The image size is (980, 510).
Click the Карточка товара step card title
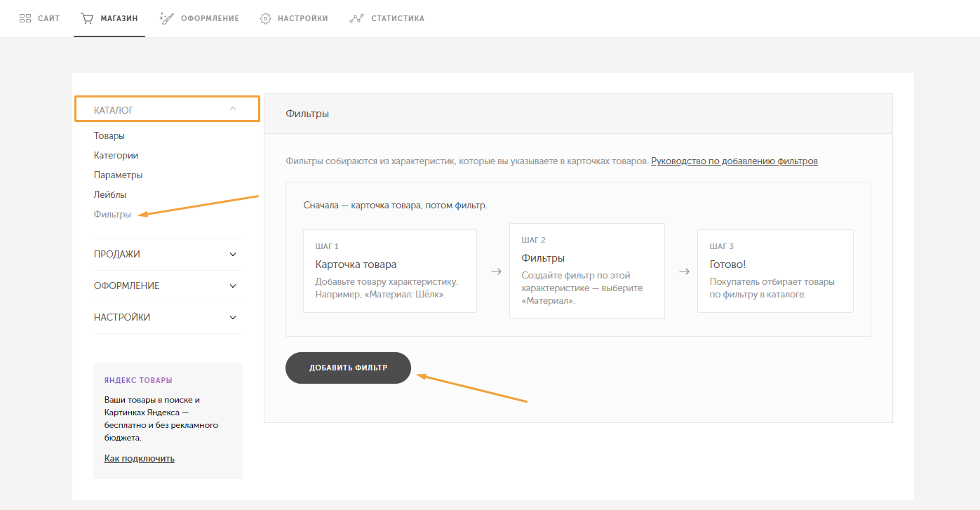356,264
